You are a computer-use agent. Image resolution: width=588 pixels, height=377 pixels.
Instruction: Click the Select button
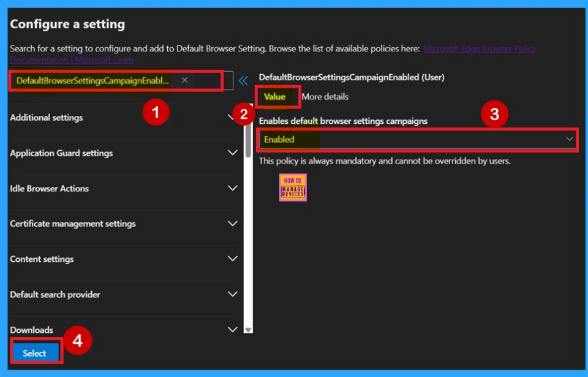click(36, 353)
